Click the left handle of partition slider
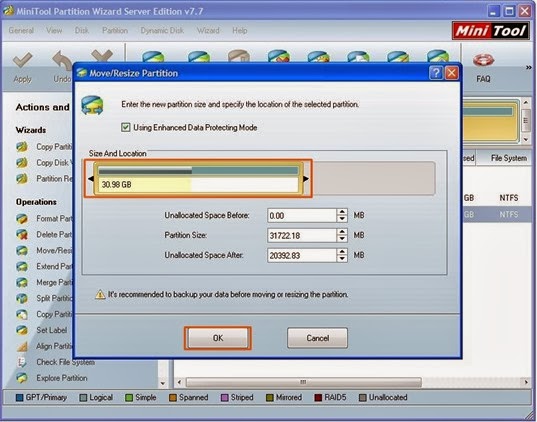Image resolution: width=537 pixels, height=422 pixels. pos(91,178)
